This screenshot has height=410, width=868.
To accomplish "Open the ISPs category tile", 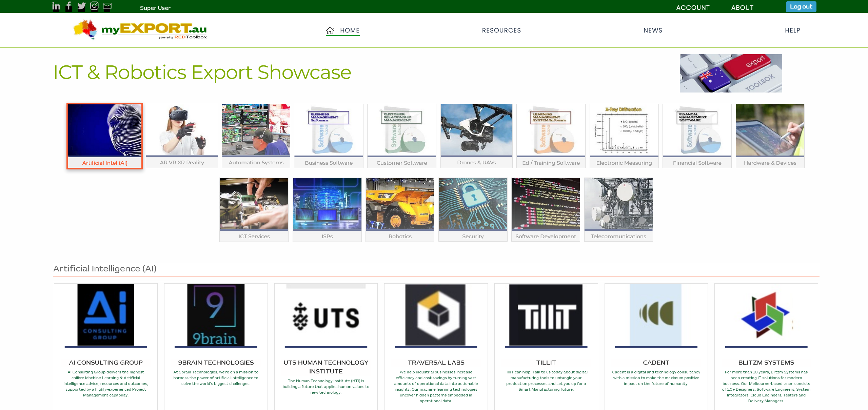I will tap(327, 209).
